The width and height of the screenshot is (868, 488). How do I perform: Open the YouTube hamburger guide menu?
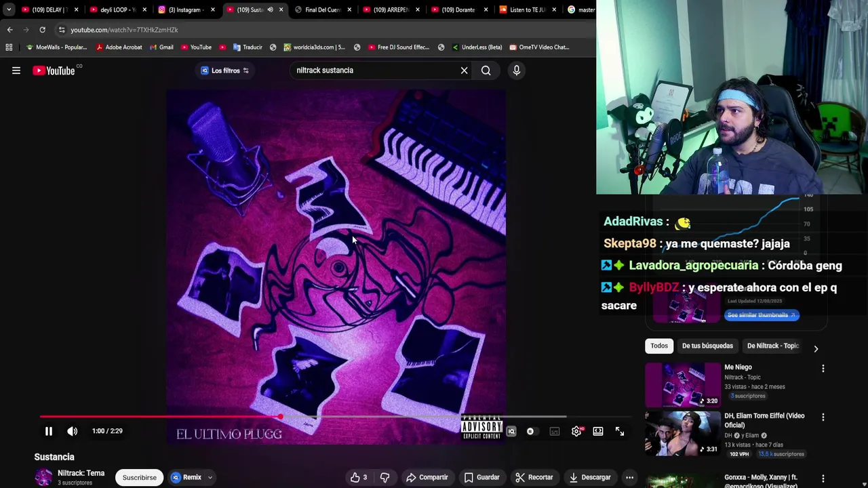16,70
